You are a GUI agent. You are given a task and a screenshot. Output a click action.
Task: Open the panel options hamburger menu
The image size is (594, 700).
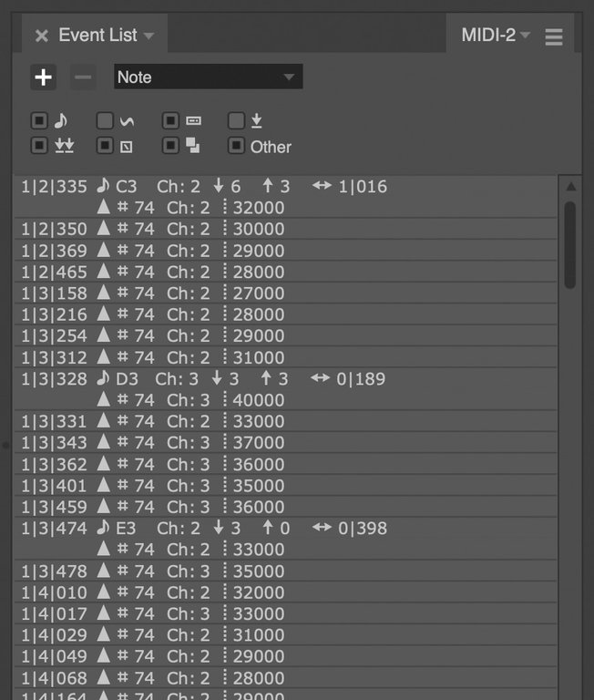(554, 36)
